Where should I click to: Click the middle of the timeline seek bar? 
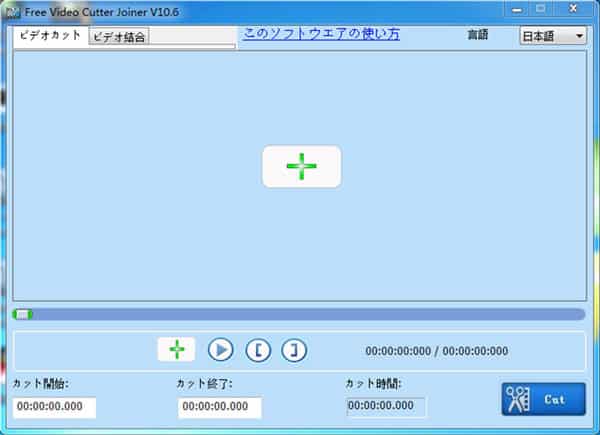point(299,314)
